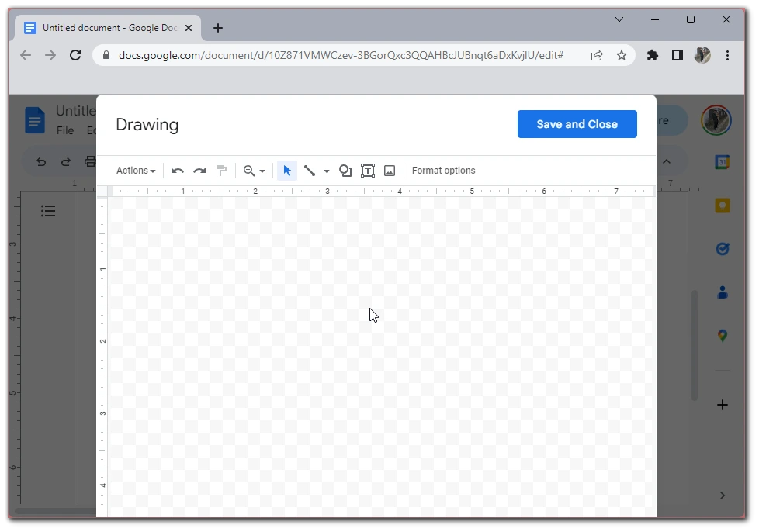This screenshot has height=532, width=759.
Task: Click the address bar URL
Action: pyautogui.click(x=341, y=55)
